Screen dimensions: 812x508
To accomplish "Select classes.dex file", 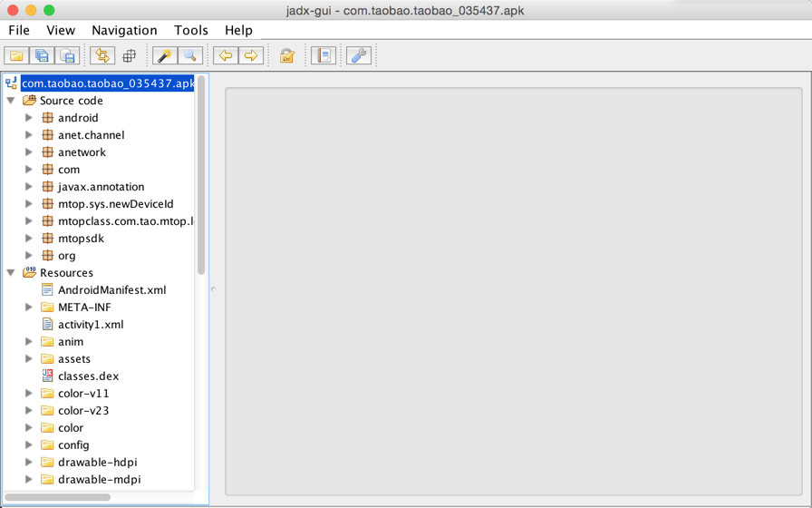I will coord(89,376).
